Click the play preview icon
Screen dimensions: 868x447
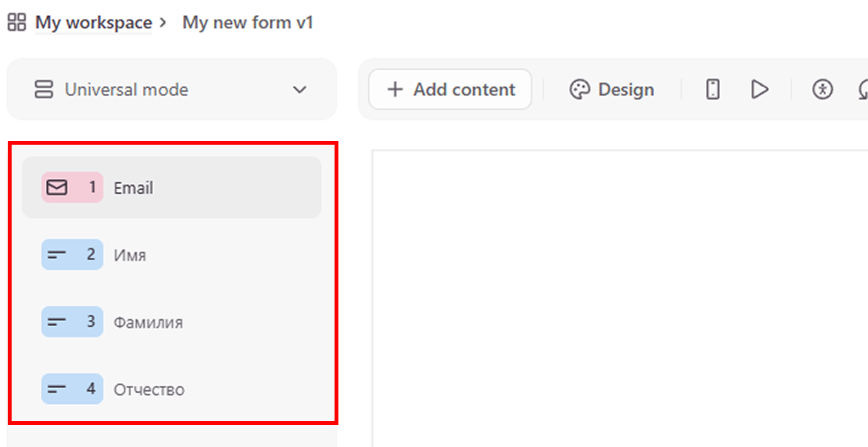pos(760,90)
